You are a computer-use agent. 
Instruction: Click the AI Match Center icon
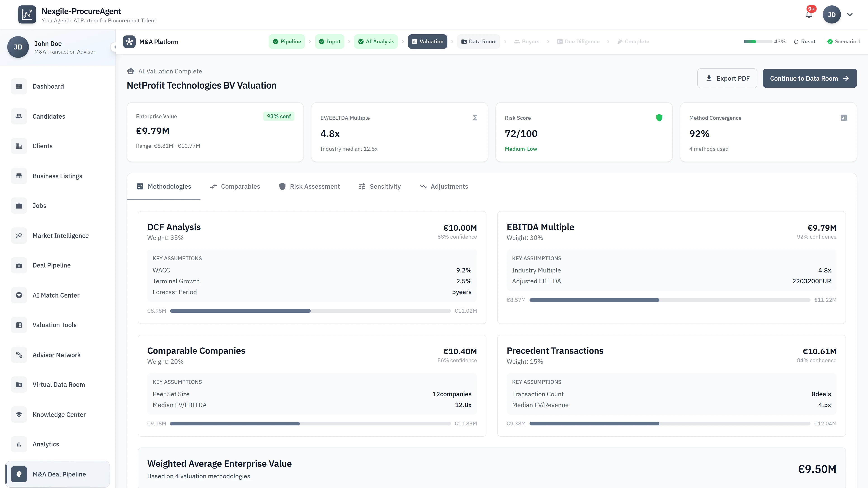coord(19,295)
